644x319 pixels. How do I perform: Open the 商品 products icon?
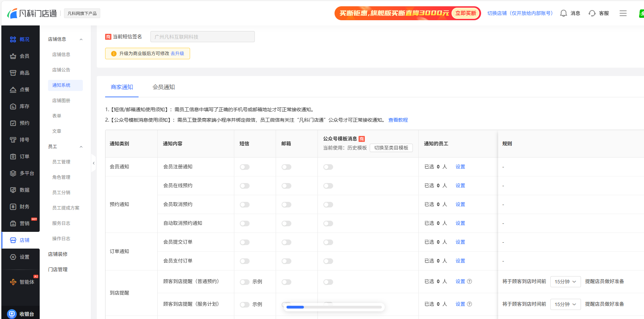[13, 73]
